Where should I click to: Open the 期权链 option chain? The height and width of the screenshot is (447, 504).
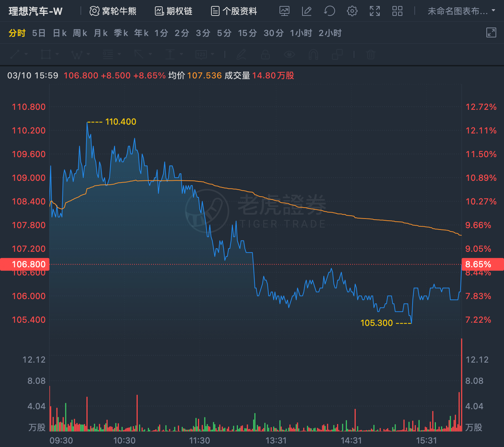coord(174,11)
